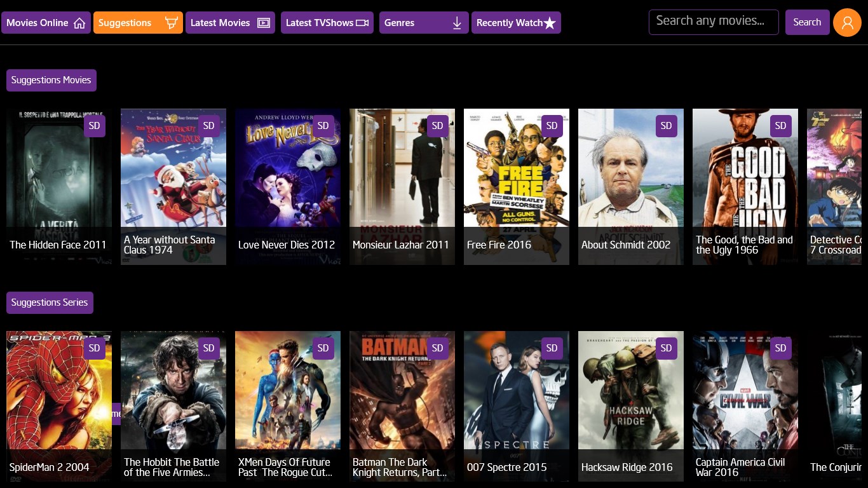Open the orange user profile icon
The image size is (868, 488).
click(847, 22)
